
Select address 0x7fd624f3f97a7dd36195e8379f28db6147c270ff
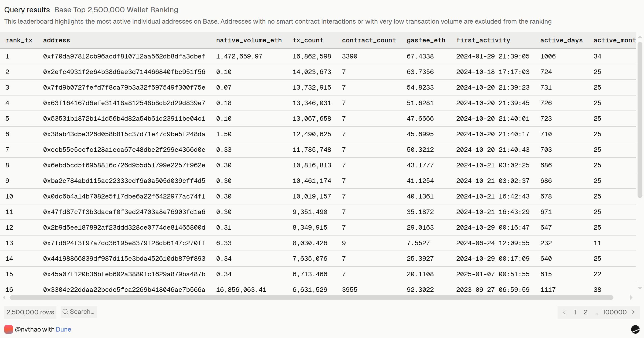[x=124, y=243]
